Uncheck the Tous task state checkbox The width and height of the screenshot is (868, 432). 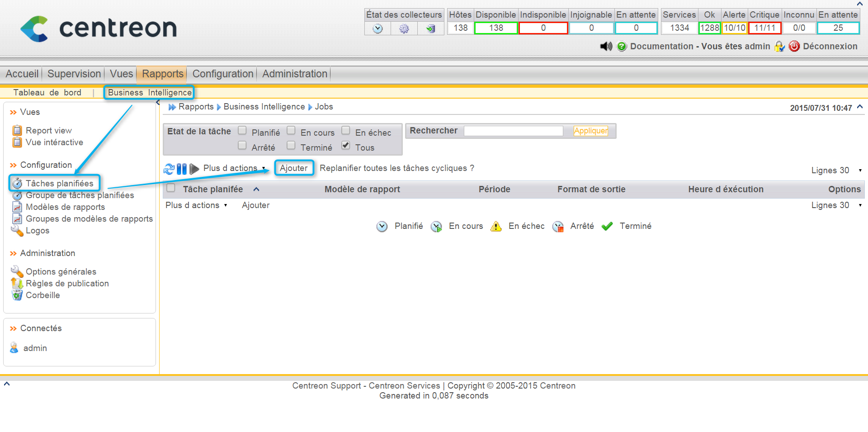[346, 145]
